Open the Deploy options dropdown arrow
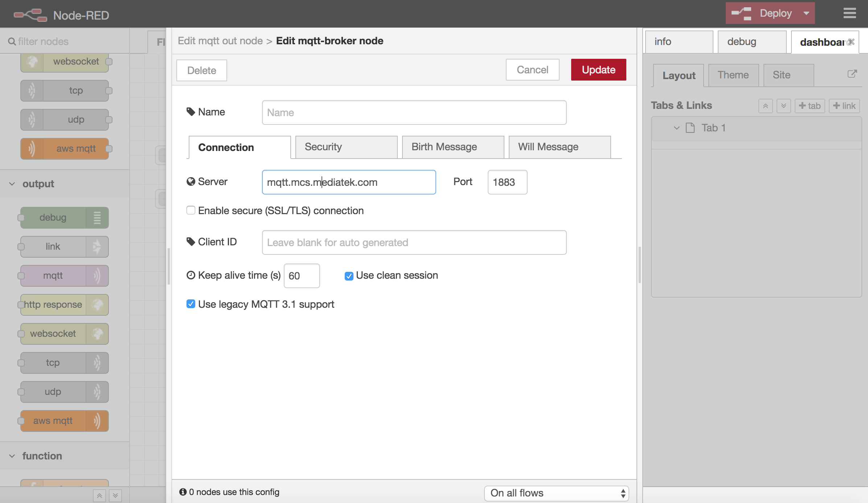The width and height of the screenshot is (868, 503). point(806,13)
